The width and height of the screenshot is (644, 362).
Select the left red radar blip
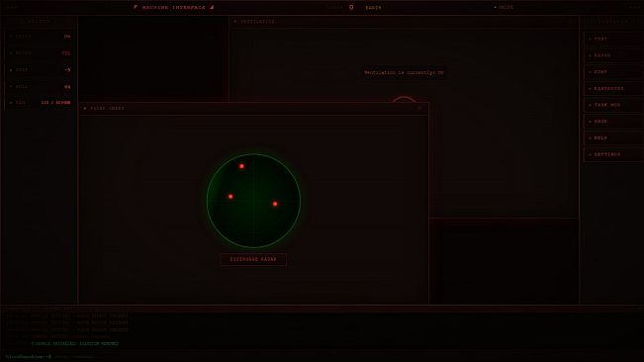(x=230, y=197)
